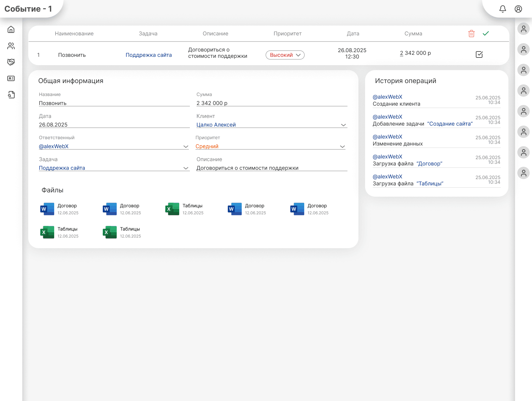Expand the Клиент dropdown with Цалко Алексей
This screenshot has width=532, height=401.
click(343, 125)
